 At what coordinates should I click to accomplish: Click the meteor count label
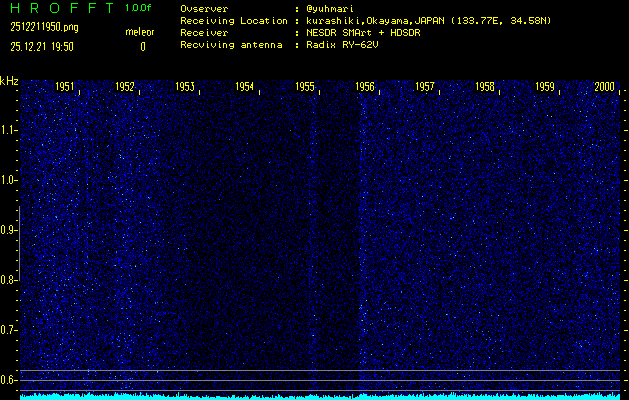[140, 32]
